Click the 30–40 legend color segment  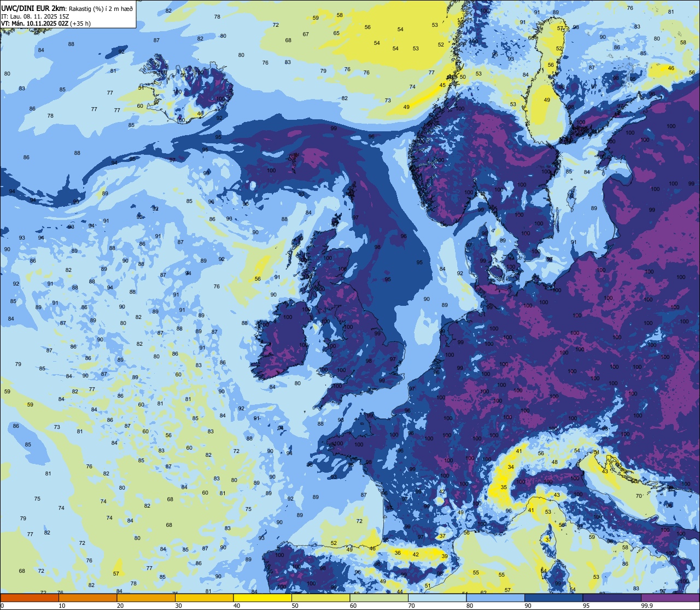pyautogui.click(x=204, y=598)
